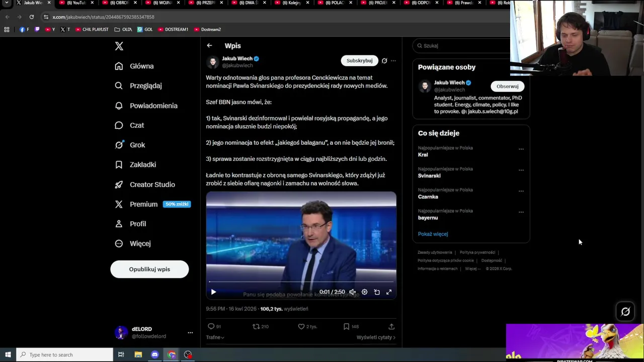Click Grok icon next to Subskrybuj
The height and width of the screenshot is (362, 644).
pyautogui.click(x=384, y=60)
